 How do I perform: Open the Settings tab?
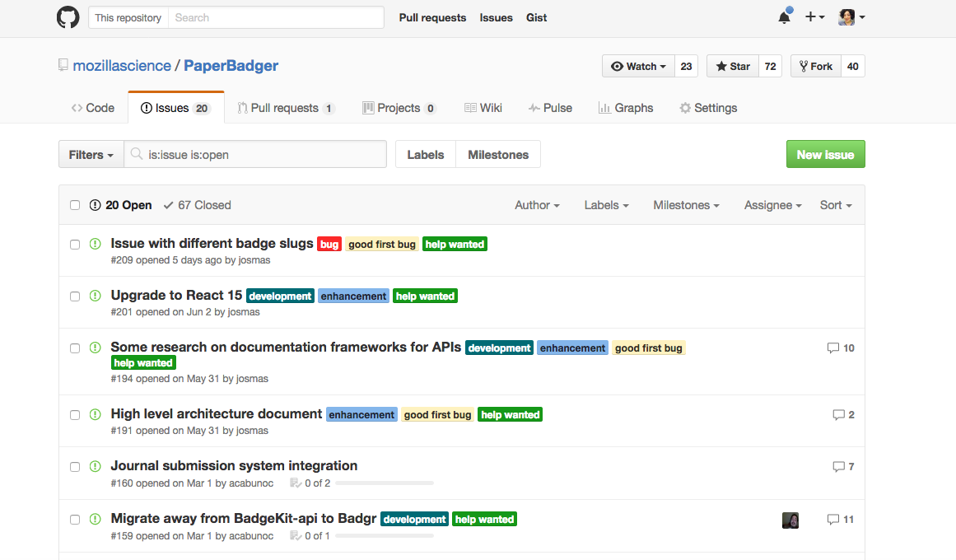click(708, 108)
